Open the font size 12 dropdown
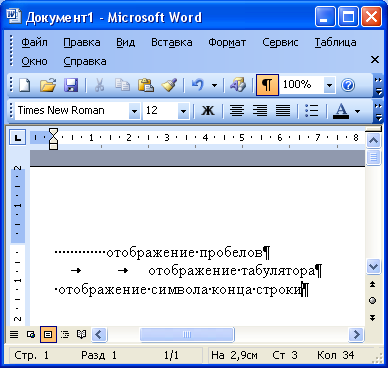 pyautogui.click(x=183, y=111)
